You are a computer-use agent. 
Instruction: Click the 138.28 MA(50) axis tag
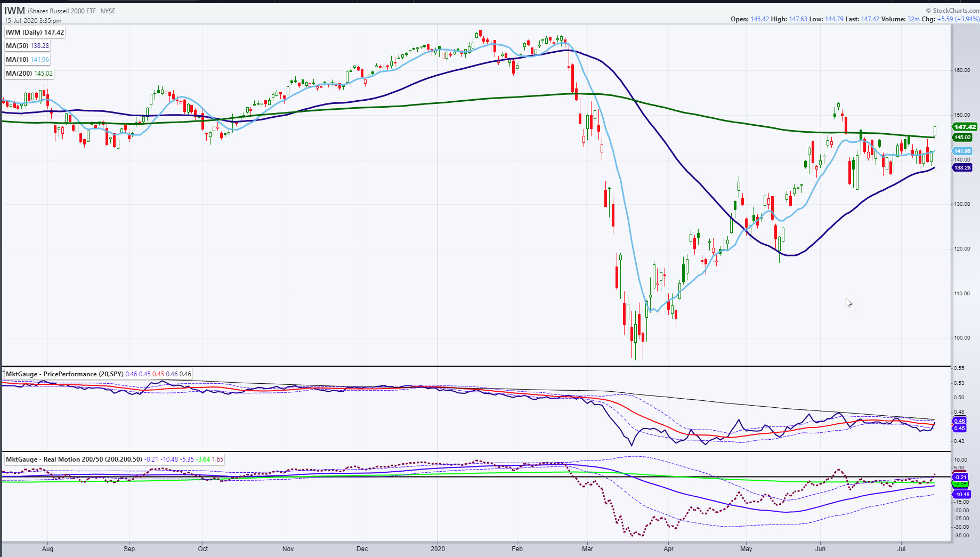[x=962, y=168]
